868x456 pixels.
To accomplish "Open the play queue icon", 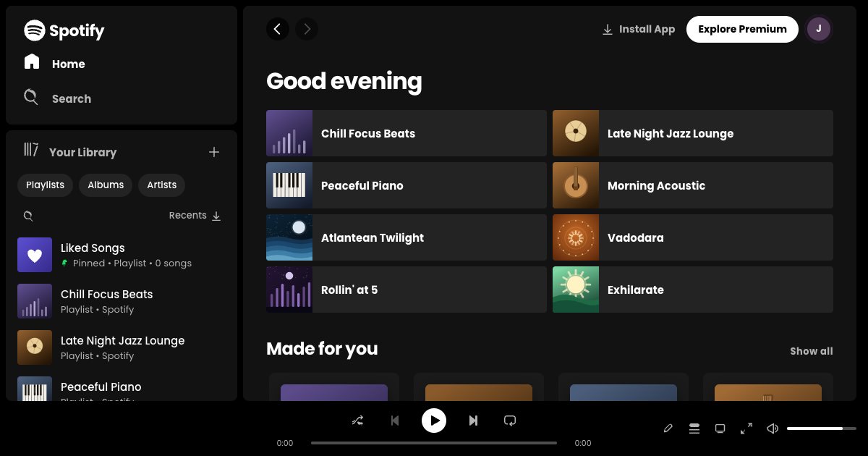I will [x=694, y=428].
